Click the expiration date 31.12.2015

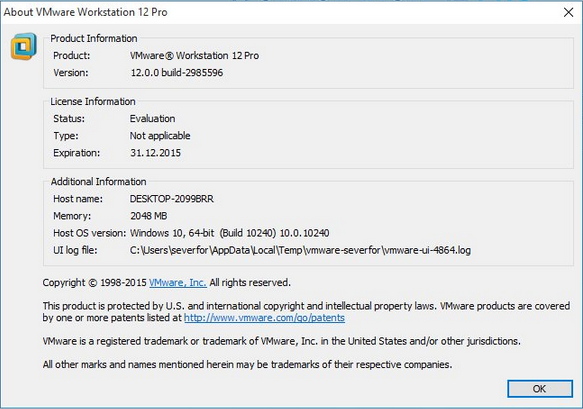[x=155, y=153]
